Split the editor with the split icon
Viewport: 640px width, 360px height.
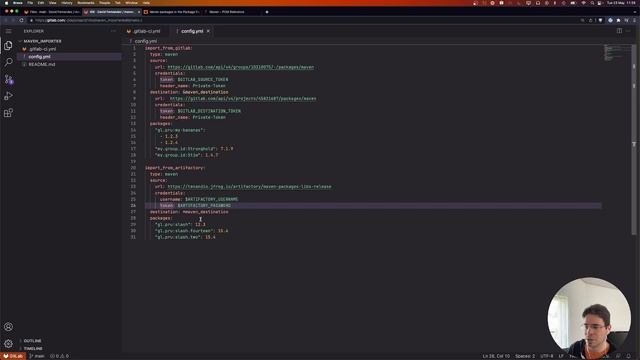(x=619, y=31)
